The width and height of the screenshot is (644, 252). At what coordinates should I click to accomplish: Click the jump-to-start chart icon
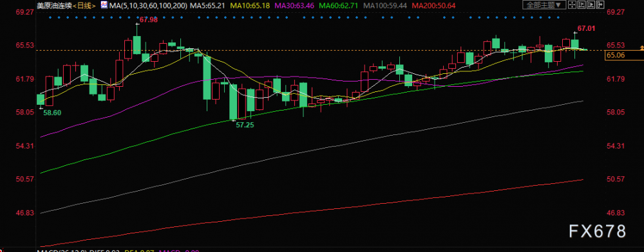tap(582, 4)
